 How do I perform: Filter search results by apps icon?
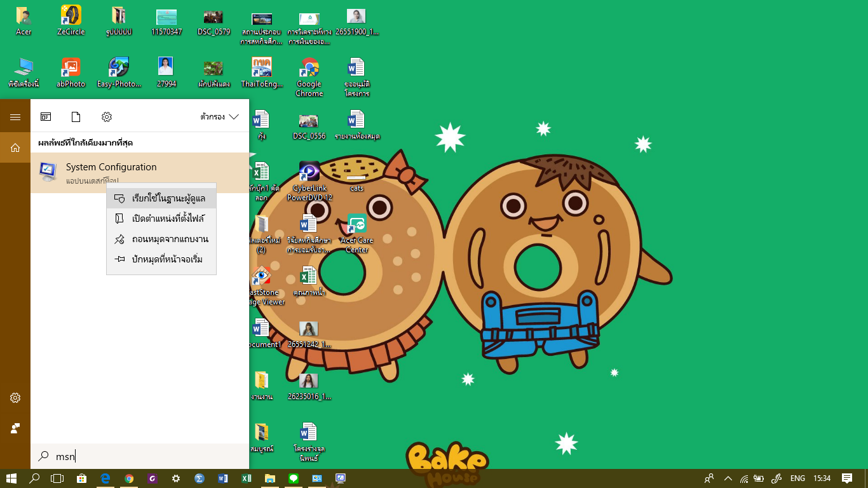46,117
